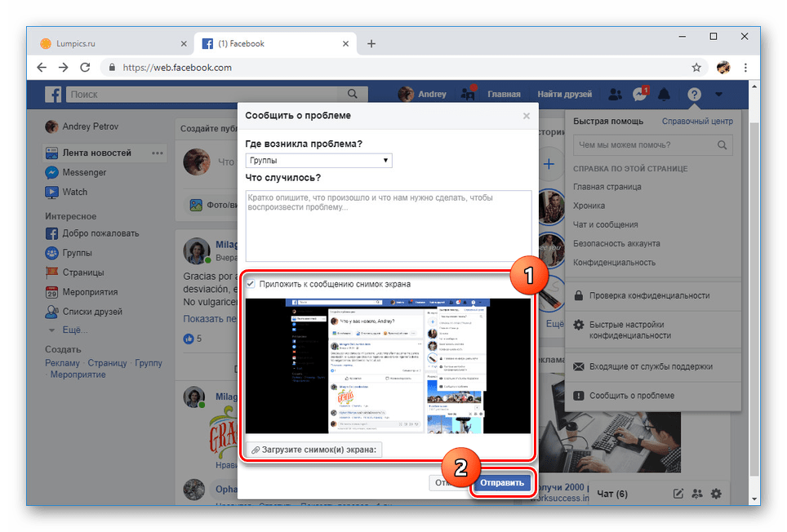787x532 pixels.
Task: Open Messenger notifications icon in top bar
Action: pos(640,95)
